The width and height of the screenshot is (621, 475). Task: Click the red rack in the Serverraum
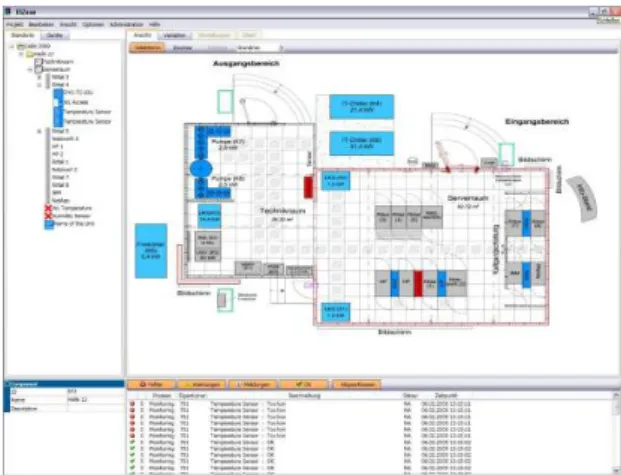coord(418,283)
